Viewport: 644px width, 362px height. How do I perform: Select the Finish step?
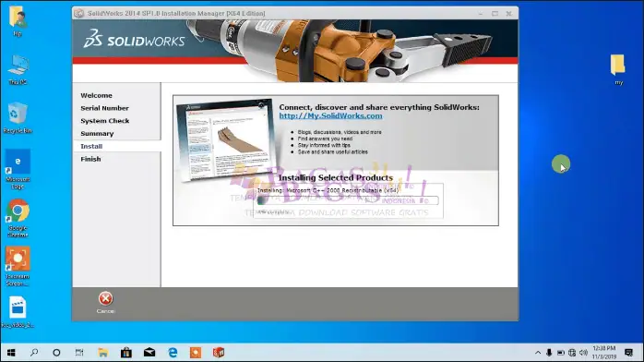[x=90, y=159]
